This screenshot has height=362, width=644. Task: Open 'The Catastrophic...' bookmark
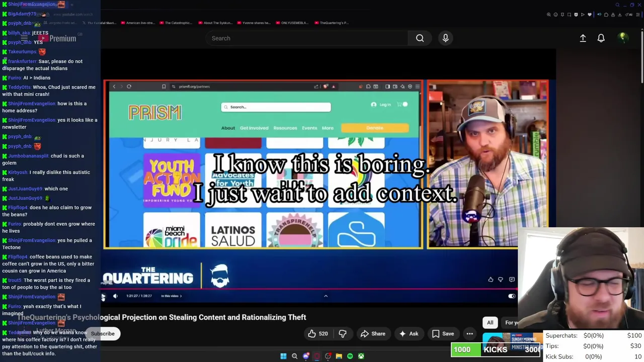click(176, 23)
